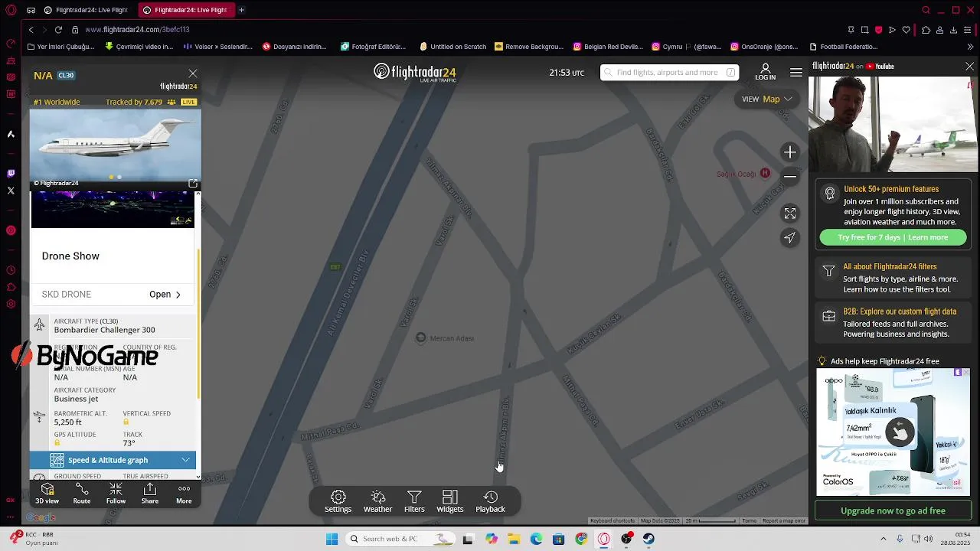Follow the selected aircraft
Screen dimensions: 980x551
(x=116, y=494)
